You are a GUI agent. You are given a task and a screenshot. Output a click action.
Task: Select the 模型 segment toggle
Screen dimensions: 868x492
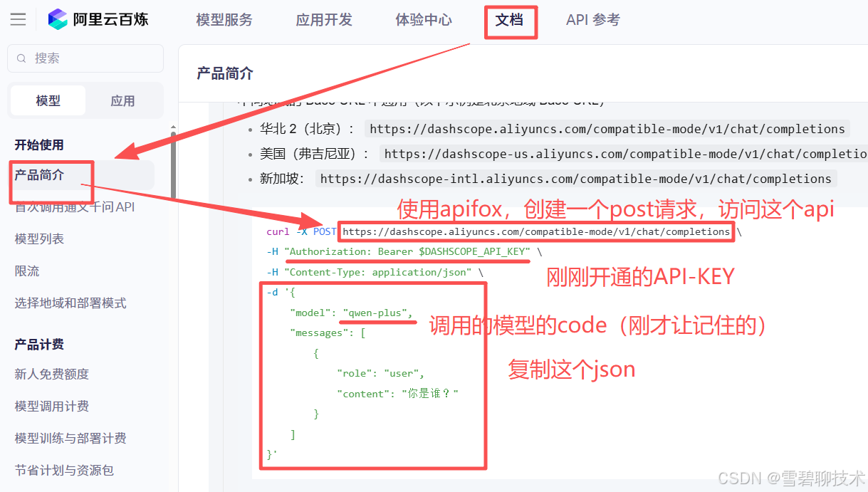point(48,101)
